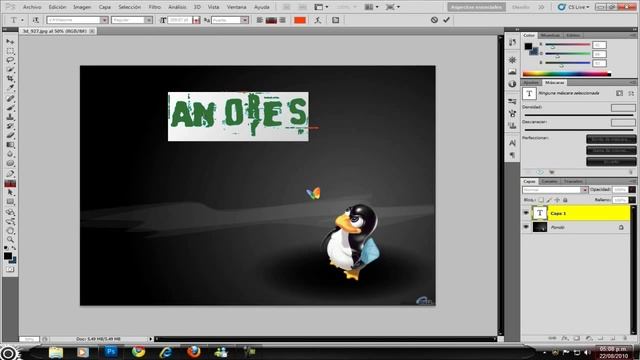Open the Archivo menu
The width and height of the screenshot is (640, 360).
tap(32, 7)
